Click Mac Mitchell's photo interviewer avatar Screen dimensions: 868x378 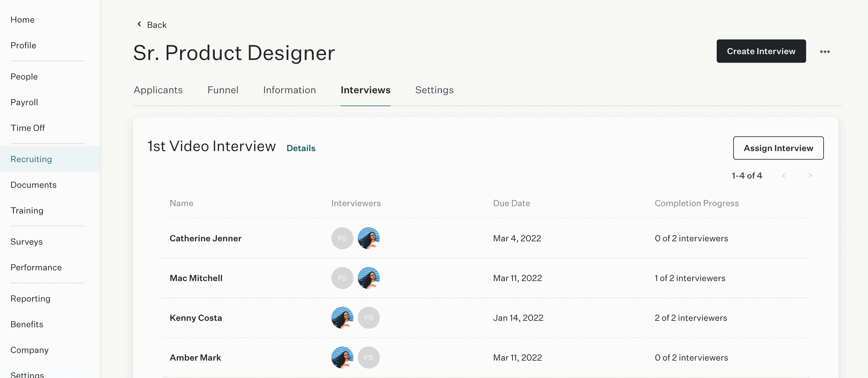pos(369,278)
